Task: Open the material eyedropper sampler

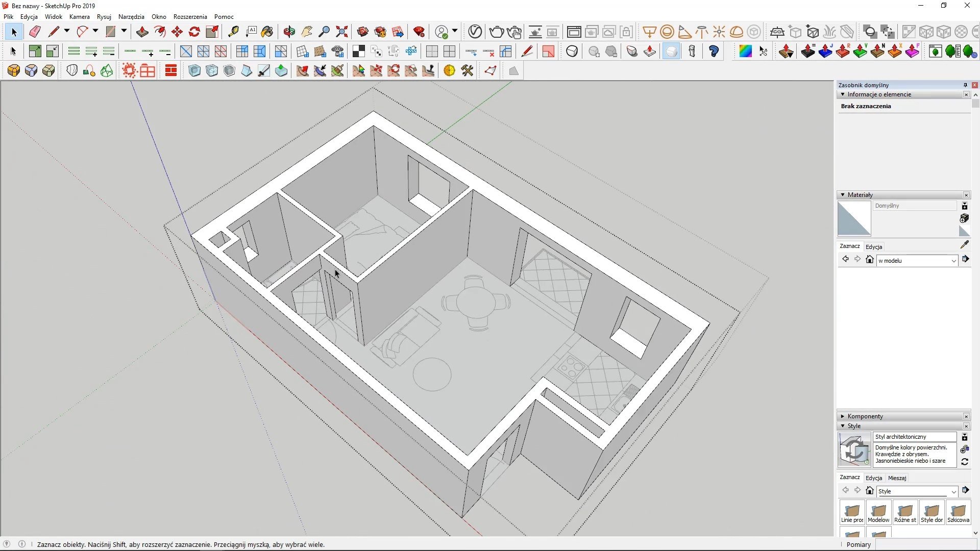Action: tap(964, 245)
